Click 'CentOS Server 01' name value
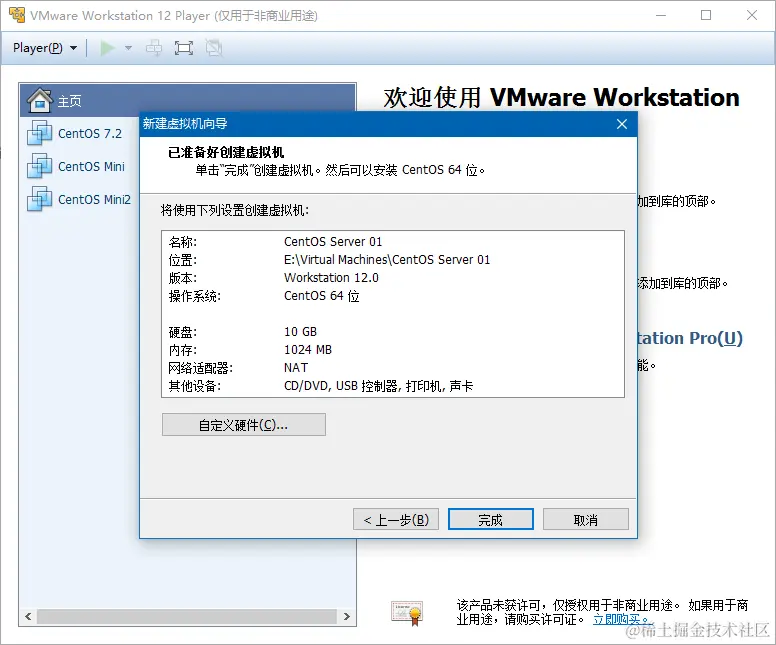Viewport: 776px width, 645px height. (333, 242)
